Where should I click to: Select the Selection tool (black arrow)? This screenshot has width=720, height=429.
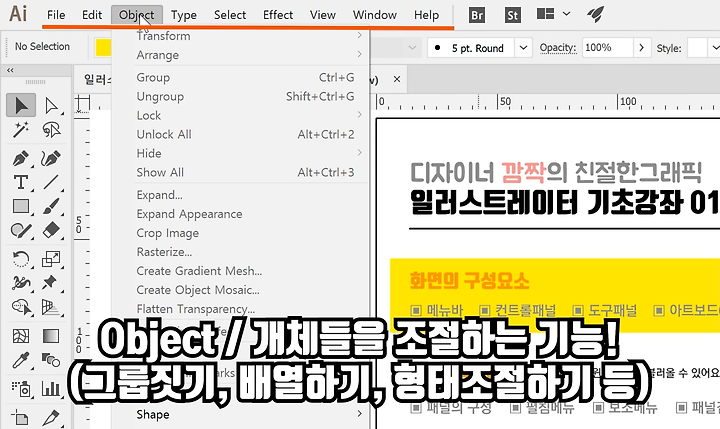click(21, 105)
